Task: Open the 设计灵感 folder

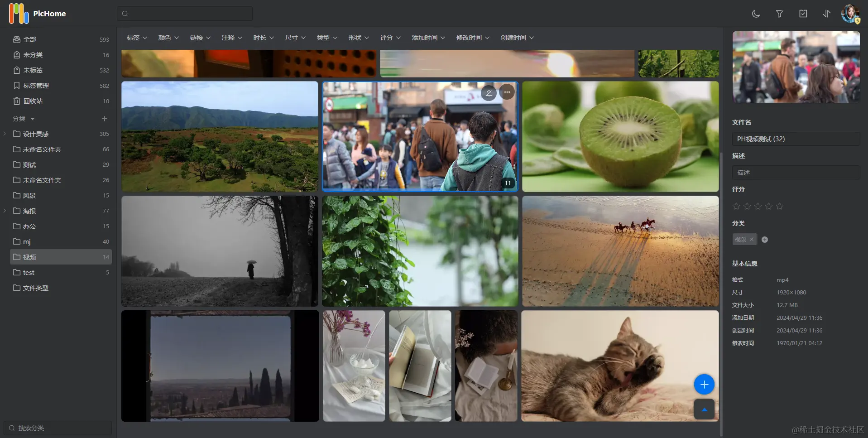Action: (61, 134)
